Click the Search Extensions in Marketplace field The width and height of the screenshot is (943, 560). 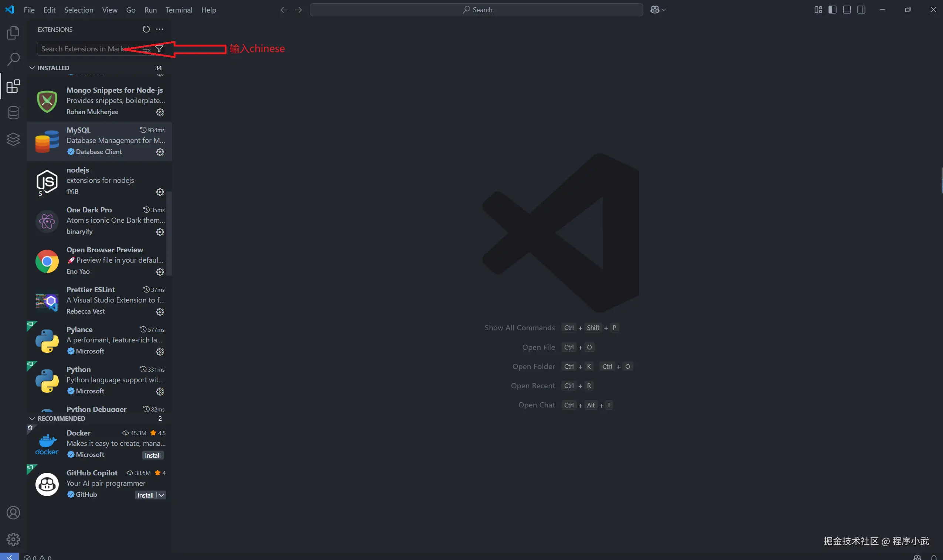(x=83, y=49)
